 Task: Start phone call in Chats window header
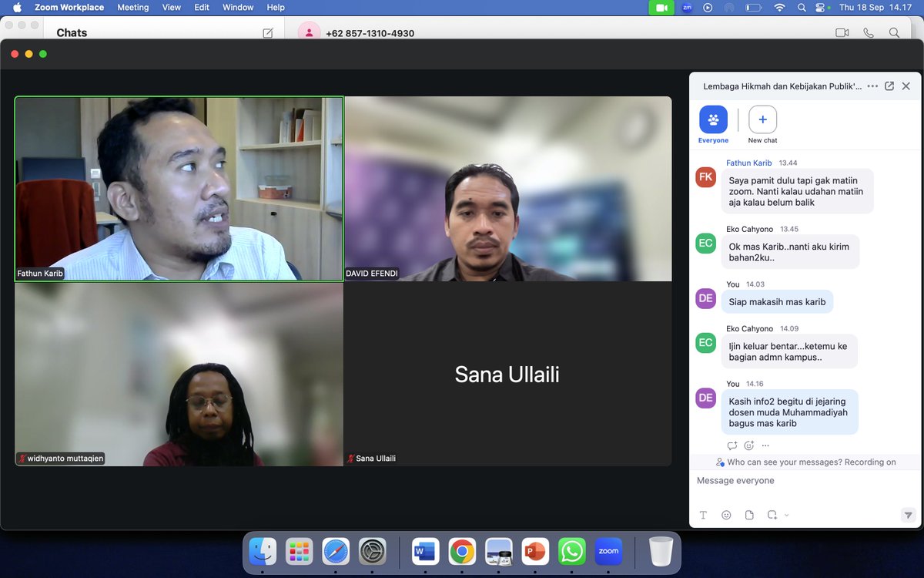[869, 33]
